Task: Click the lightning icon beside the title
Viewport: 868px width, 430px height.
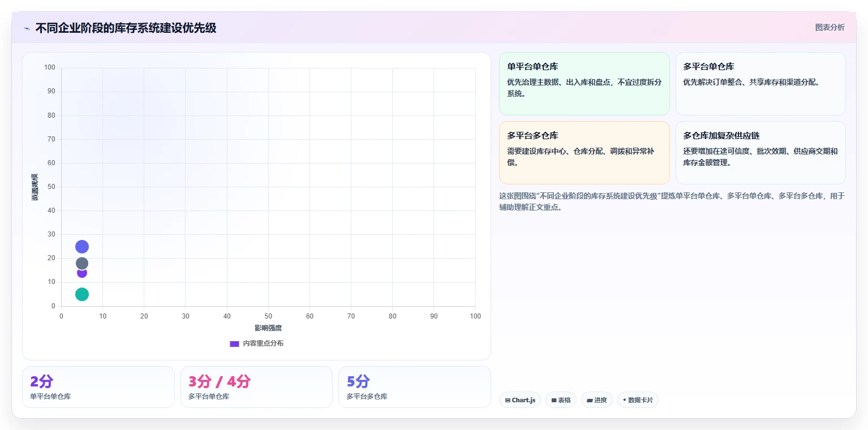Action: 27,28
